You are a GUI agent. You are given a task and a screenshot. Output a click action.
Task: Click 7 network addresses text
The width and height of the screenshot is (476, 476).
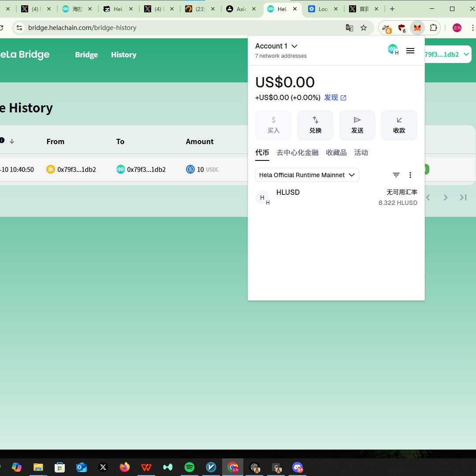click(281, 56)
